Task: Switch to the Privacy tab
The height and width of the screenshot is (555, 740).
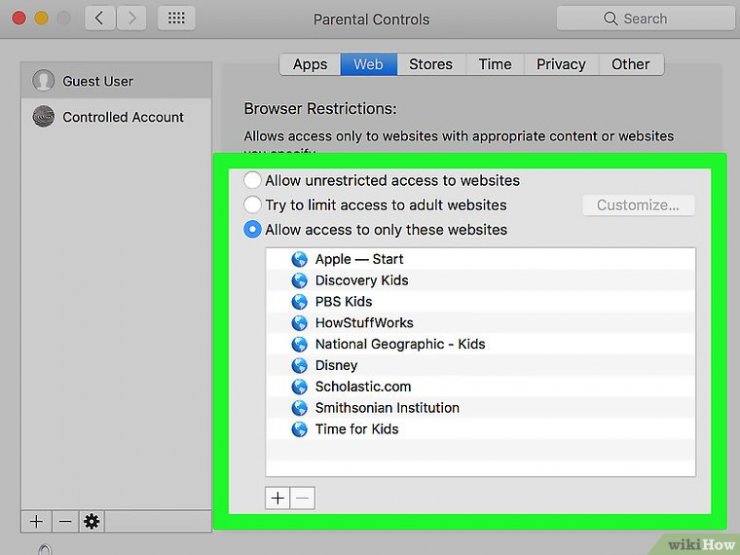Action: point(561,64)
